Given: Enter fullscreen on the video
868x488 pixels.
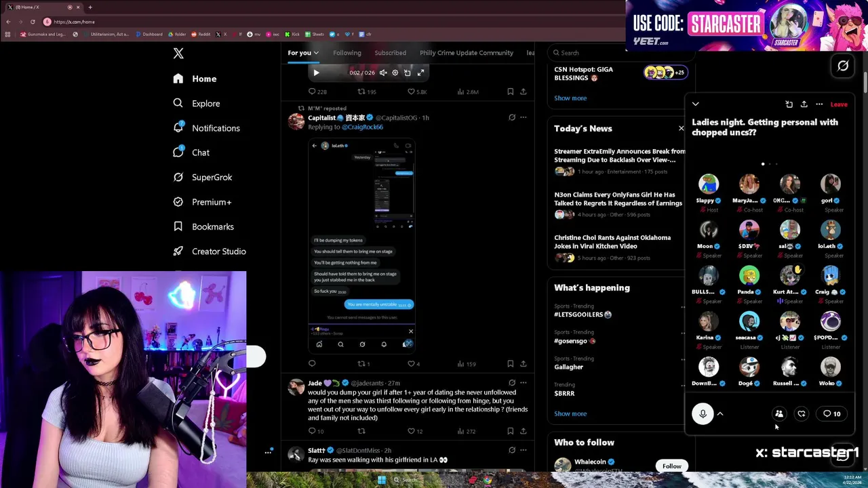Looking at the screenshot, I should [420, 73].
